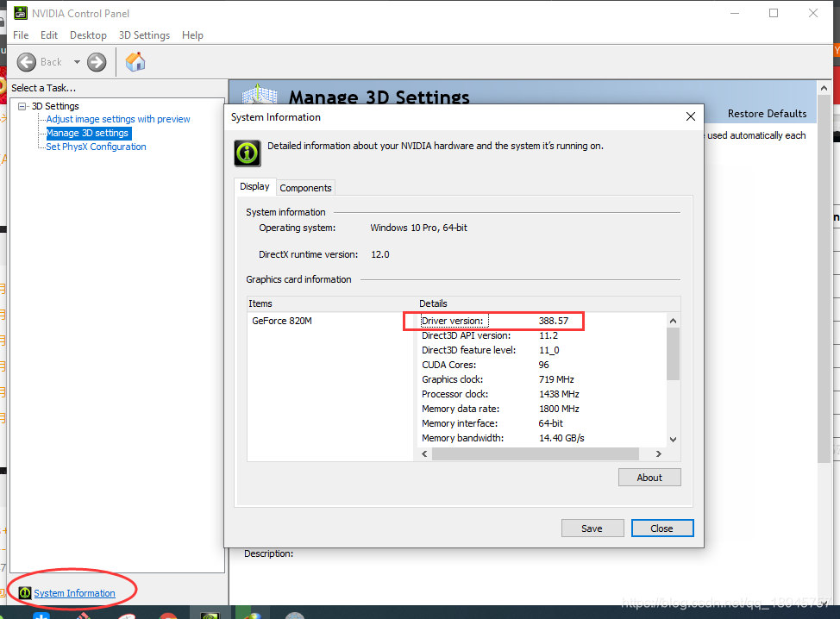Screen dimensions: 840x619
Task: Open the File menu
Action: (x=21, y=35)
